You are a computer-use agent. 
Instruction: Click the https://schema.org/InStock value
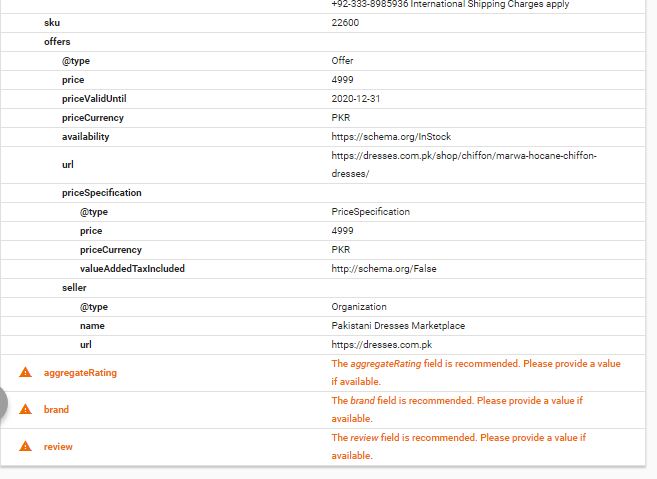(391, 137)
